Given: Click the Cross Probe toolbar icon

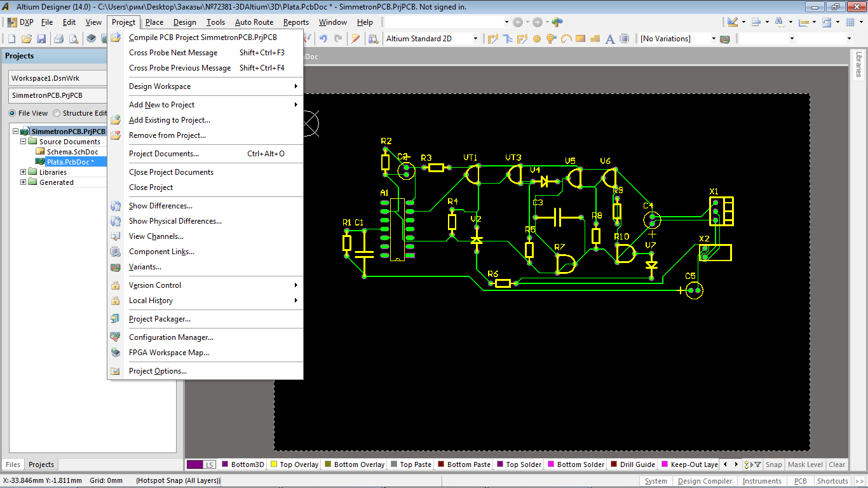Looking at the screenshot, I should [356, 39].
